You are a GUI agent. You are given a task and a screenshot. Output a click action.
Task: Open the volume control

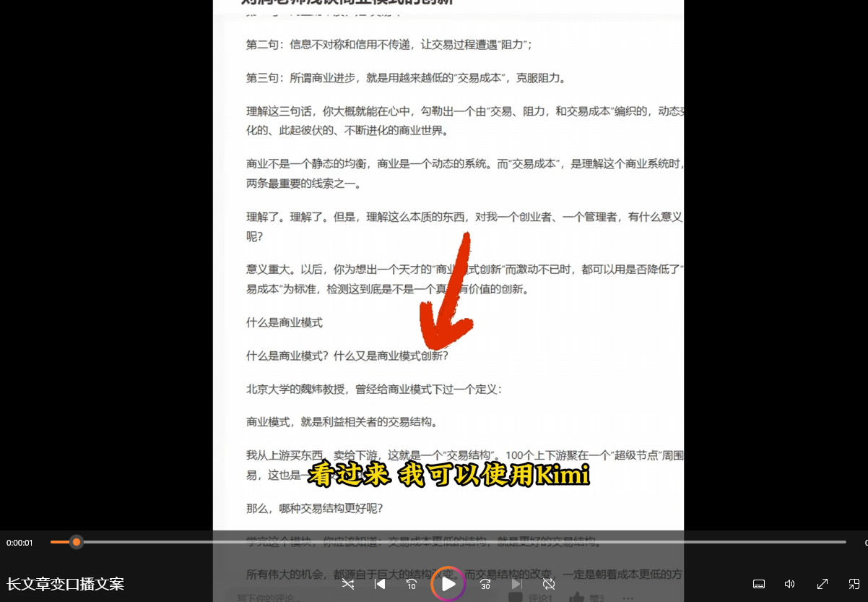[790, 584]
